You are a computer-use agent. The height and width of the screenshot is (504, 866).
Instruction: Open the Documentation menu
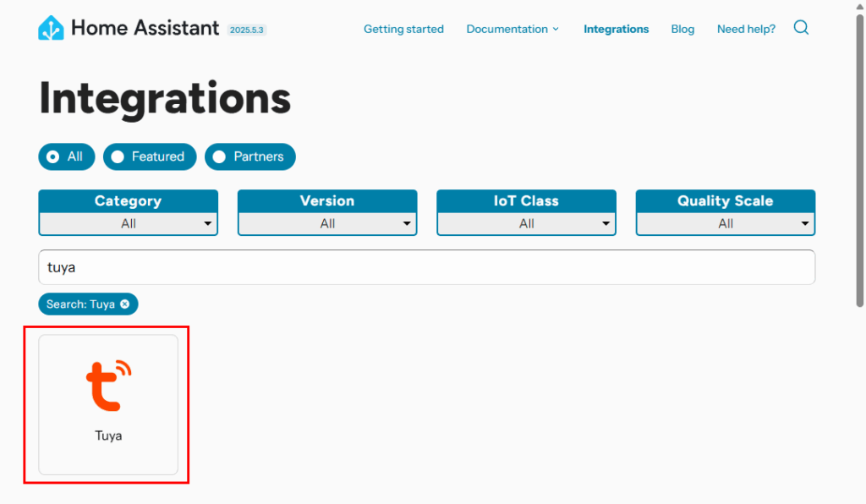pyautogui.click(x=512, y=29)
